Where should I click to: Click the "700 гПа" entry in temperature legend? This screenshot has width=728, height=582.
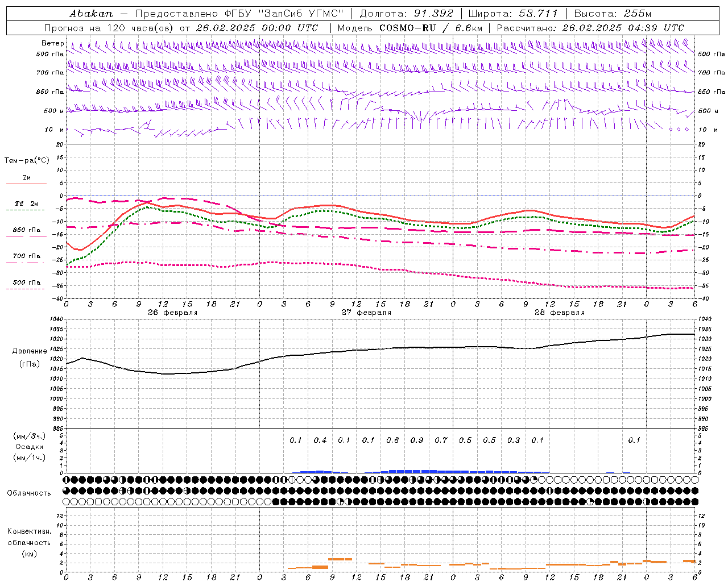pos(26,256)
